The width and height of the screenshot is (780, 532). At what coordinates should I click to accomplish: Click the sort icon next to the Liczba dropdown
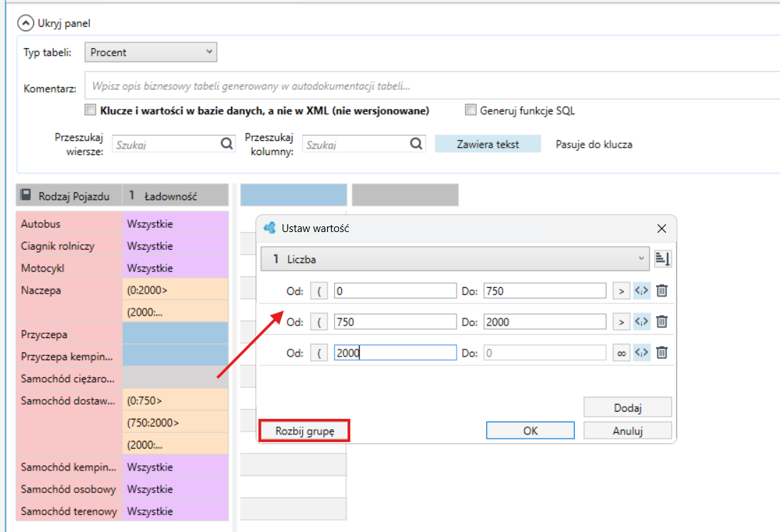coord(663,259)
